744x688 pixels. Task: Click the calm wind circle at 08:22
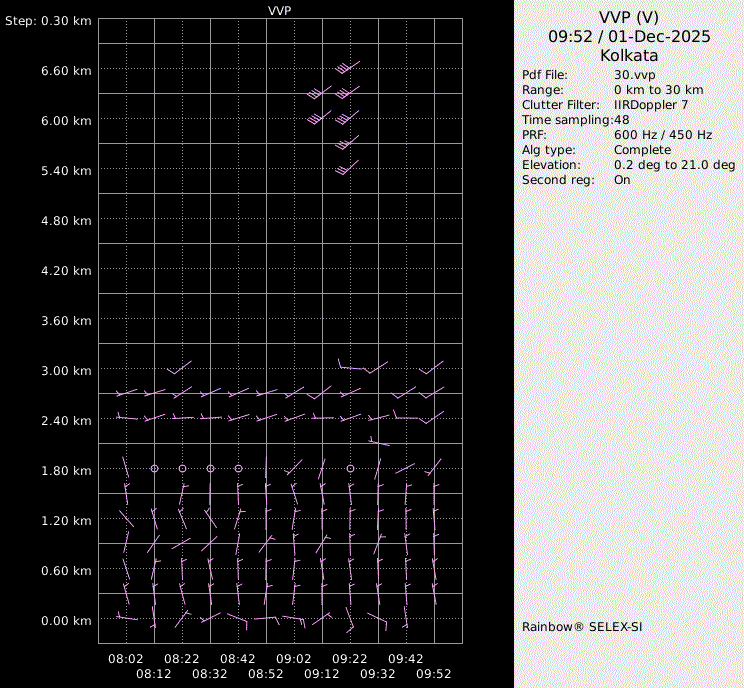pos(182,468)
